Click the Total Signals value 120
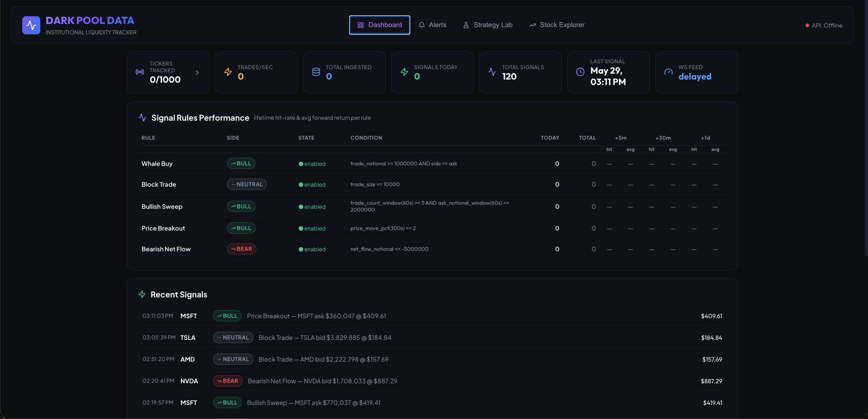 tap(509, 77)
